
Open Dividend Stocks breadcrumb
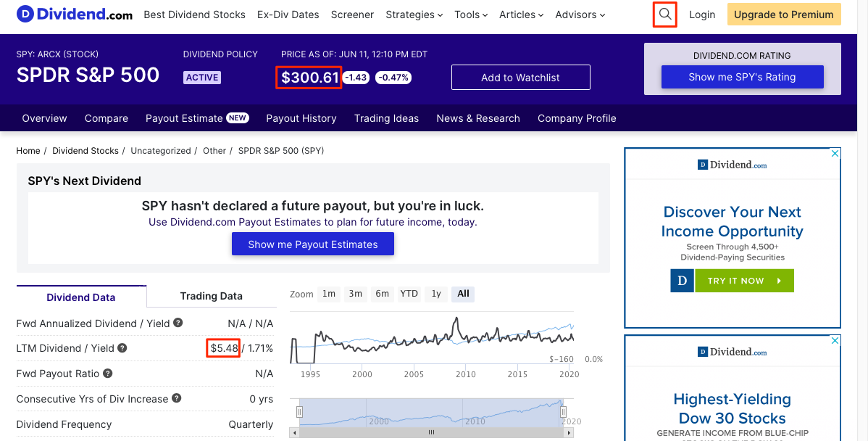(x=85, y=151)
